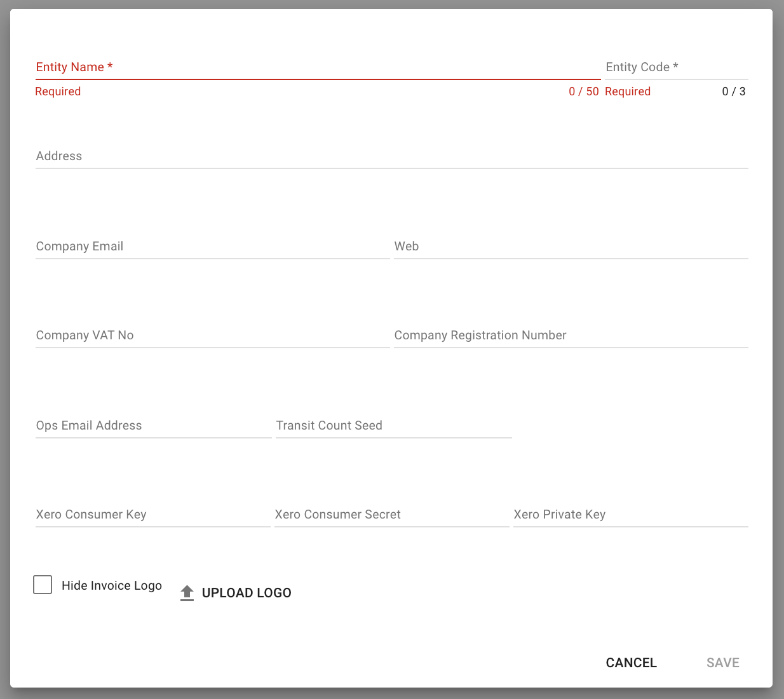Screen dimensions: 784x699
Task: Focus the Company VAT No field
Action: point(213,336)
